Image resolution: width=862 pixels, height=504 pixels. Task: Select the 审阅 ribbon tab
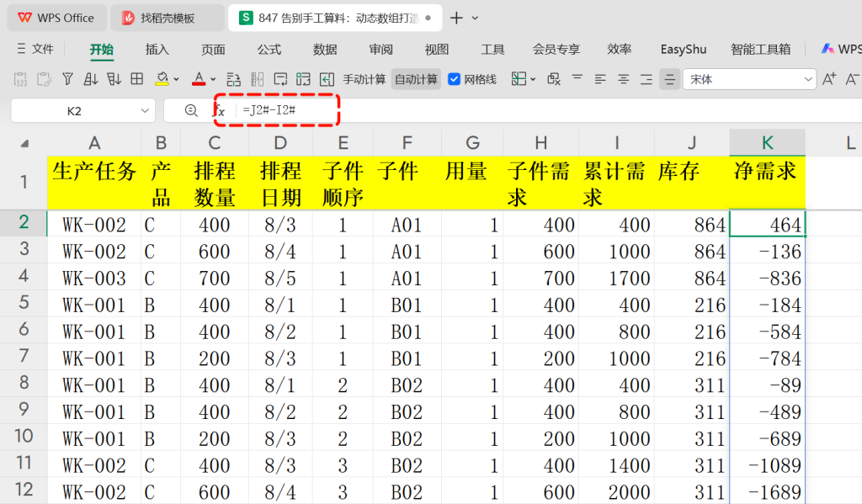381,50
